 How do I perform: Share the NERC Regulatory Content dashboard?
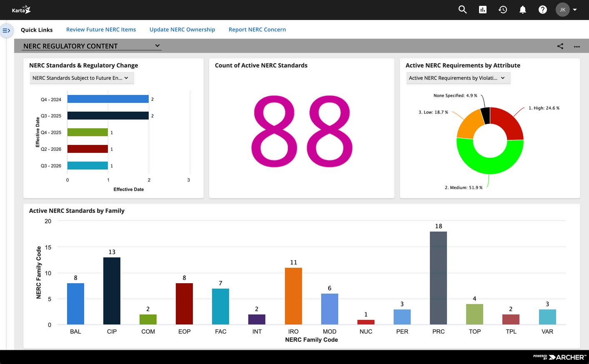[560, 46]
